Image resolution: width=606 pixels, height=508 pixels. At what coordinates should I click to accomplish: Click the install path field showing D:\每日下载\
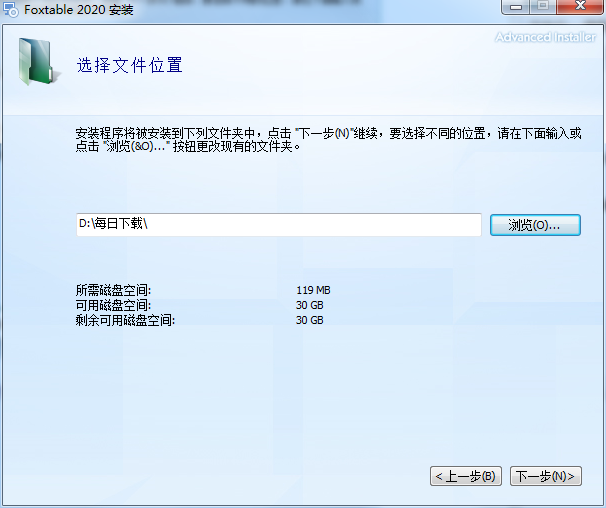[x=279, y=225]
